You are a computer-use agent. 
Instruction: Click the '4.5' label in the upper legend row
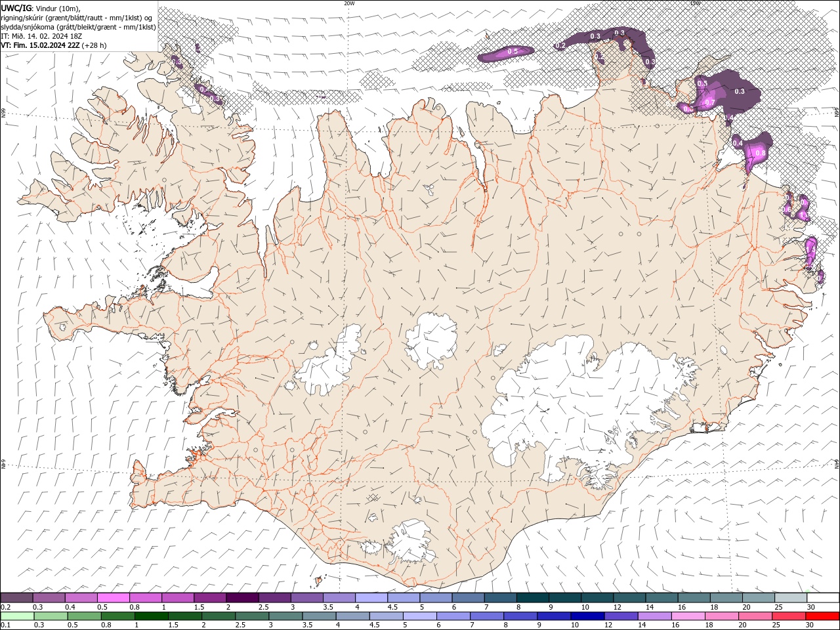pyautogui.click(x=392, y=607)
